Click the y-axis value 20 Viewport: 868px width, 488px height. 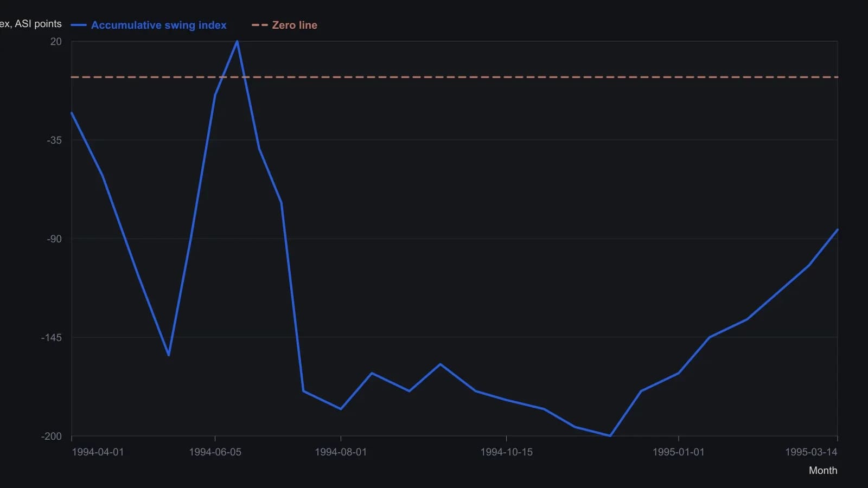(x=56, y=42)
